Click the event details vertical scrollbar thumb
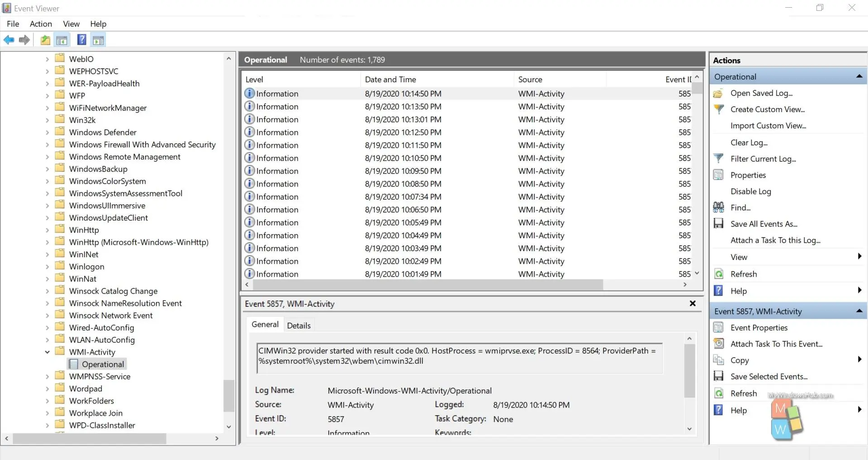 pyautogui.click(x=689, y=371)
